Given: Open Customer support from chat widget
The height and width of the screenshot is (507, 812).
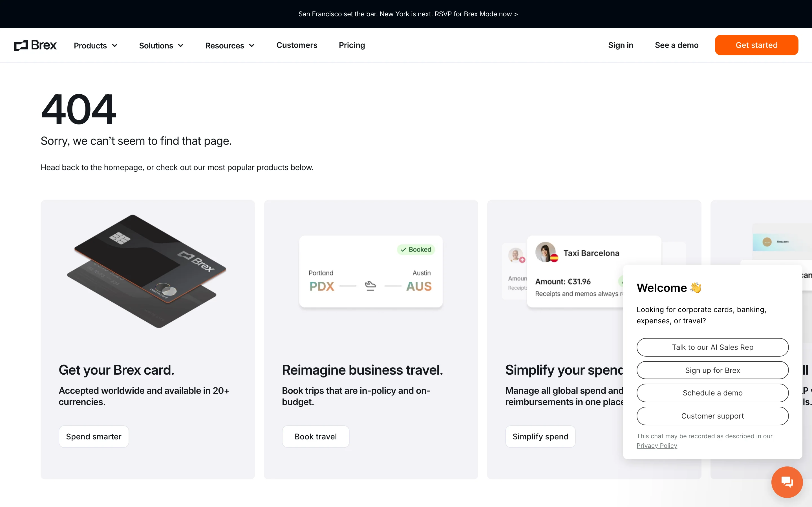Looking at the screenshot, I should (x=712, y=416).
